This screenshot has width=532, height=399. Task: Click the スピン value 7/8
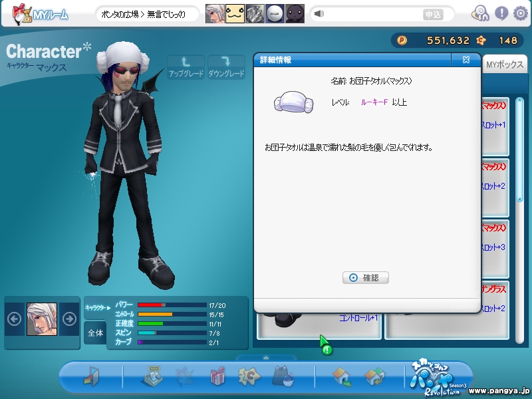click(214, 333)
